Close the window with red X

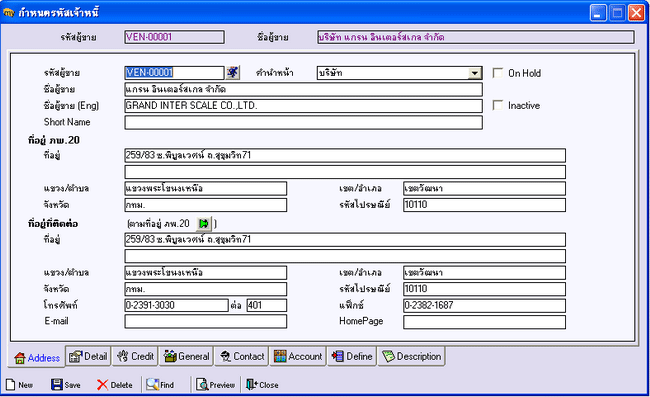[636, 13]
